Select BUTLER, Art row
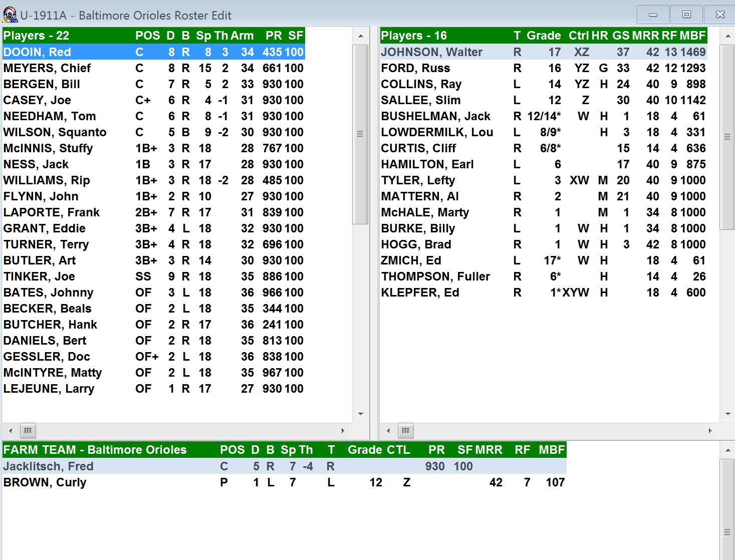The height and width of the screenshot is (560, 735). click(x=153, y=260)
